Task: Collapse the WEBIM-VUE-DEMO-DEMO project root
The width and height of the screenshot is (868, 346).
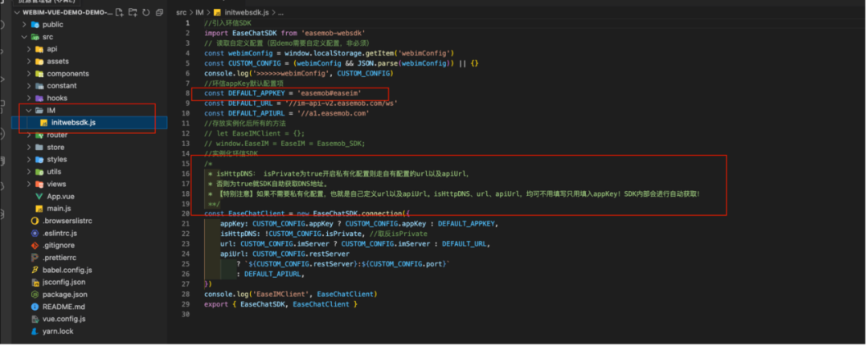Action: pos(17,12)
